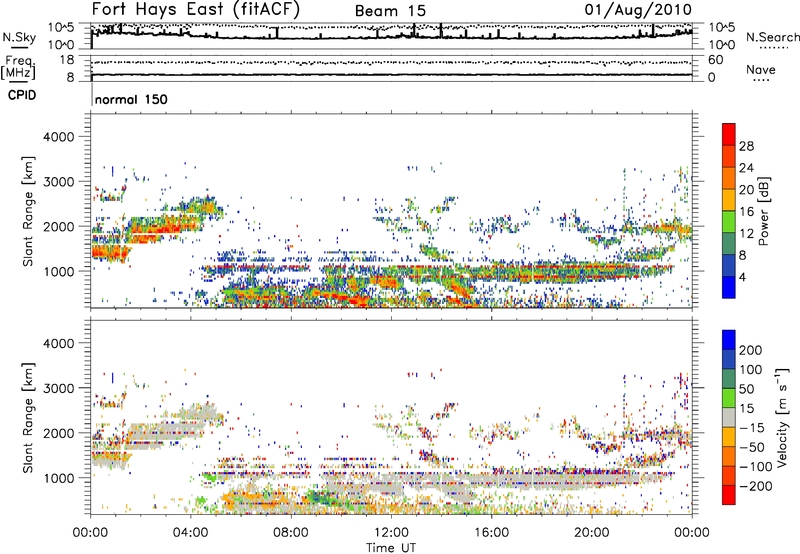
Task: Click the '200' value on the Velocity colorbar
Action: point(751,350)
